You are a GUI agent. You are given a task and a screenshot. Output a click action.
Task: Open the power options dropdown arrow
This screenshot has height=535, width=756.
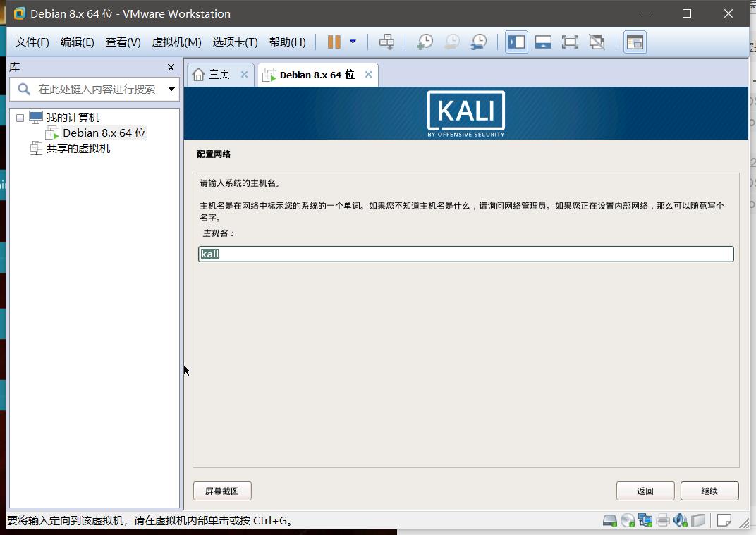353,42
